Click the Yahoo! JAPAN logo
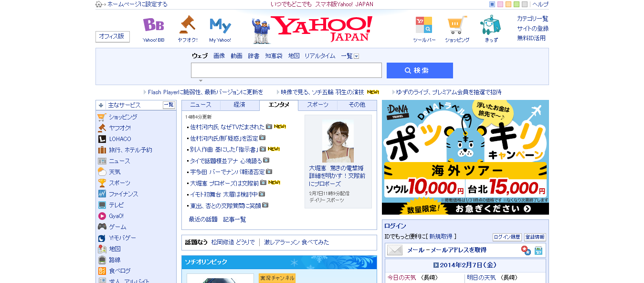The height and width of the screenshot is (283, 644). 321,29
